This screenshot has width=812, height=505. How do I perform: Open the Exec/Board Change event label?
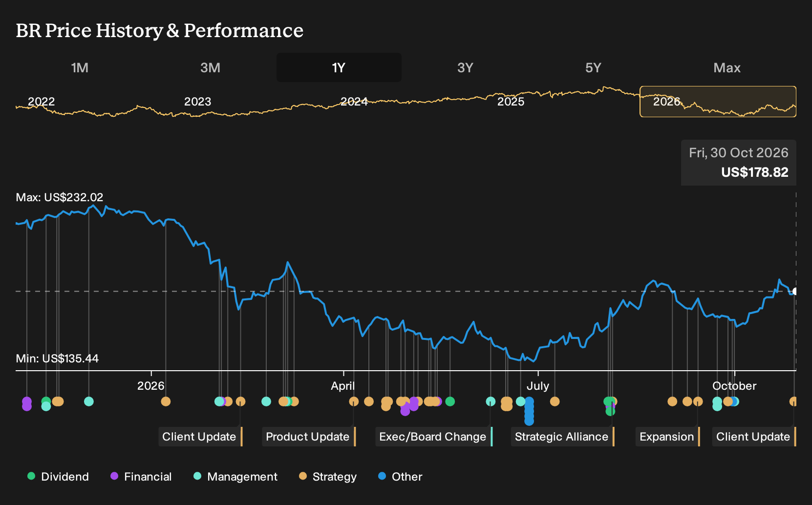(434, 437)
